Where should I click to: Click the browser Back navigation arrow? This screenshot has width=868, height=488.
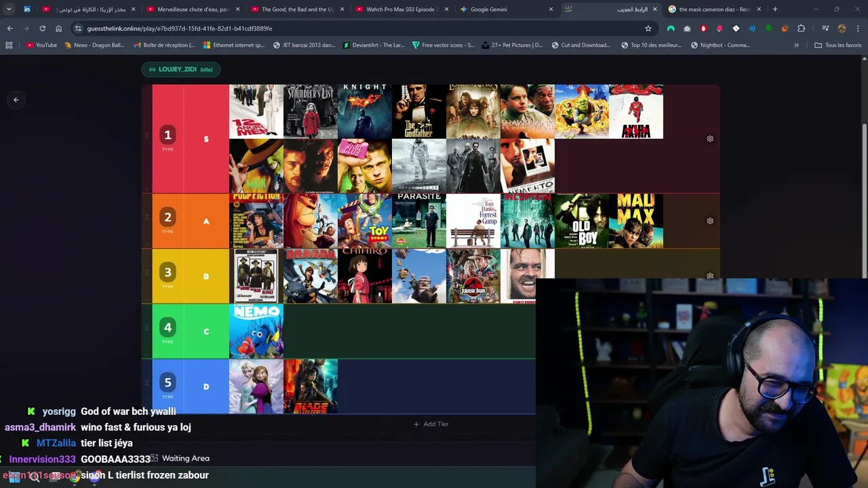tap(9, 28)
